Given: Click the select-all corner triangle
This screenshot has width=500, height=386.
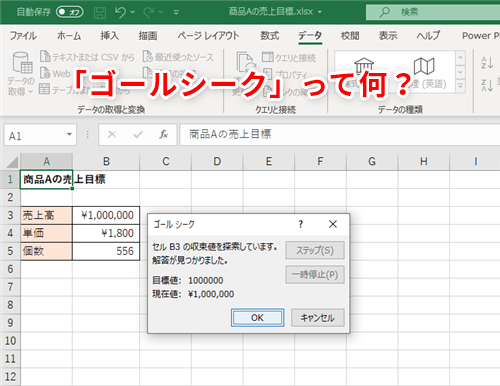Looking at the screenshot, I should click(12, 162).
